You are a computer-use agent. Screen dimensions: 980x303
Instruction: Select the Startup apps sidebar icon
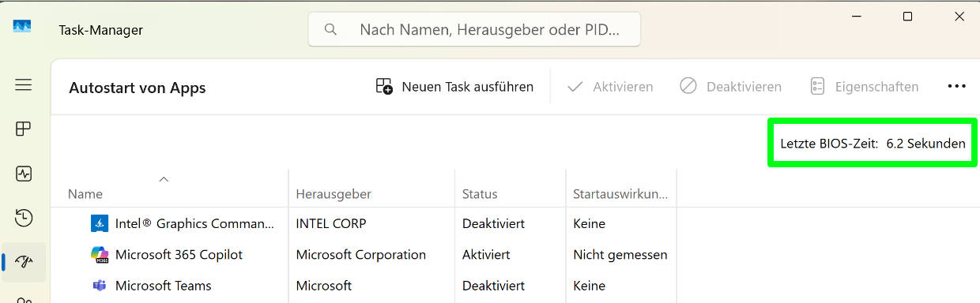[x=24, y=261]
